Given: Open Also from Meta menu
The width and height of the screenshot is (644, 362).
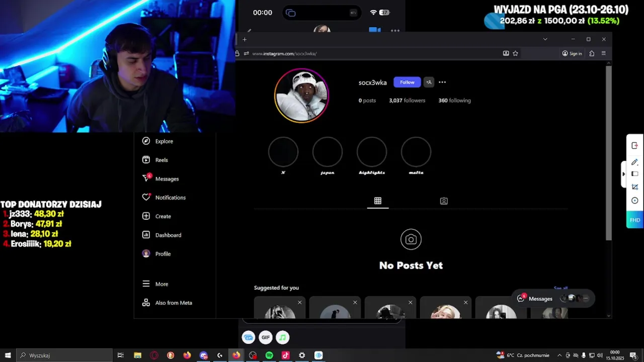Looking at the screenshot, I should click(167, 303).
